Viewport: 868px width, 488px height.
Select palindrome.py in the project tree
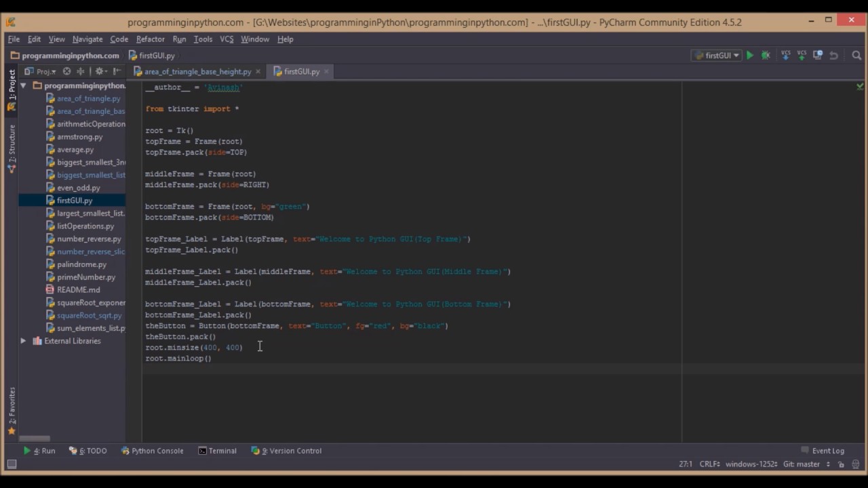(81, 264)
